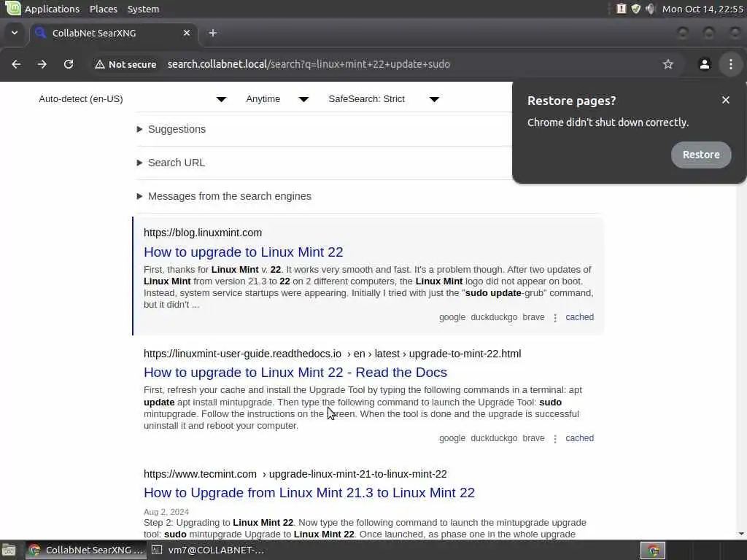Open 'How to upgrade to Linux Mint 22' blog result

[244, 252]
